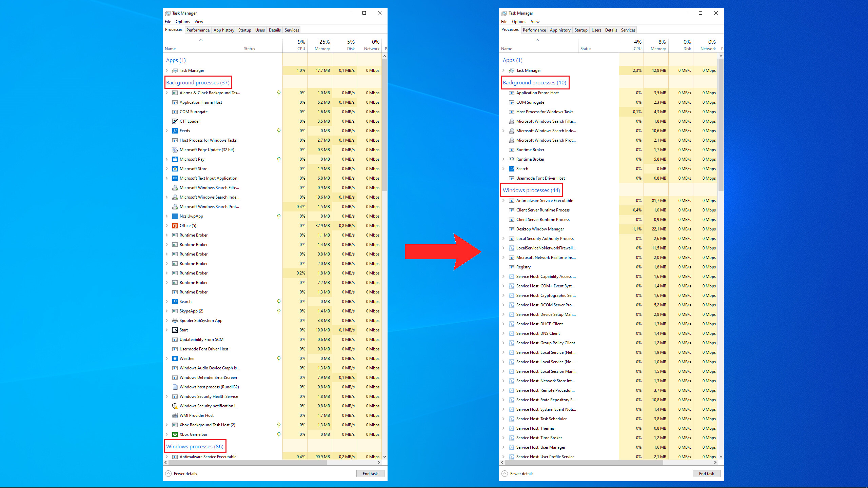This screenshot has width=868, height=488.
Task: Click the Weather app icon
Action: point(175,359)
